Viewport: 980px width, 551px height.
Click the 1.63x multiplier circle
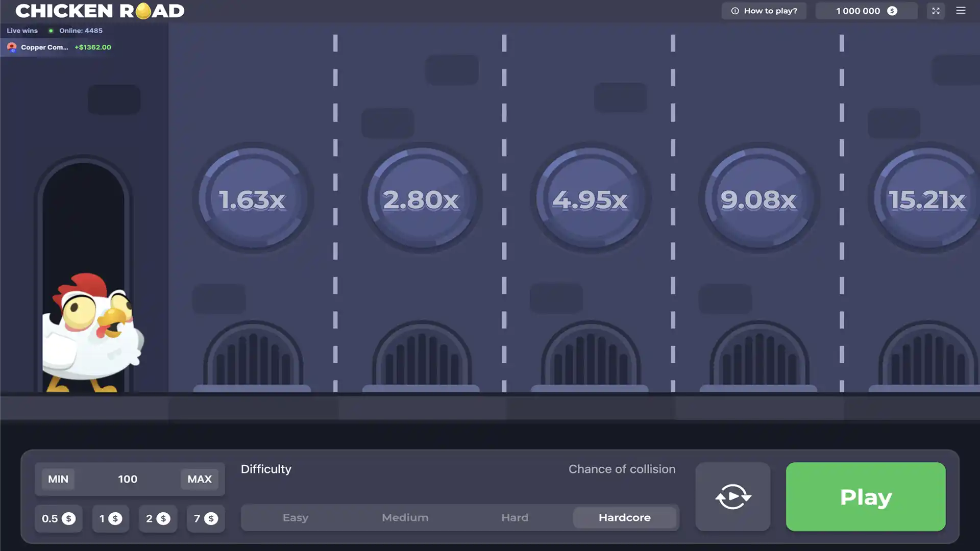[252, 199]
